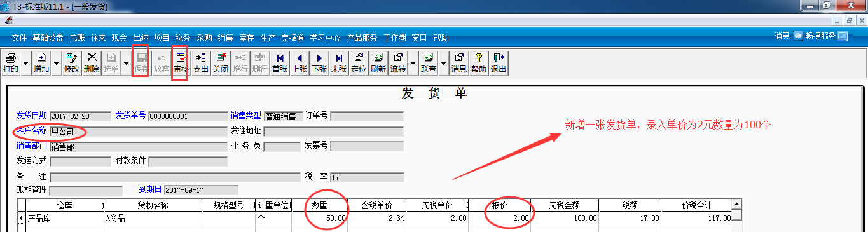Screen dimensions: 868x232
Task: Select the 报价 cell showing 2.00
Action: coord(499,218)
